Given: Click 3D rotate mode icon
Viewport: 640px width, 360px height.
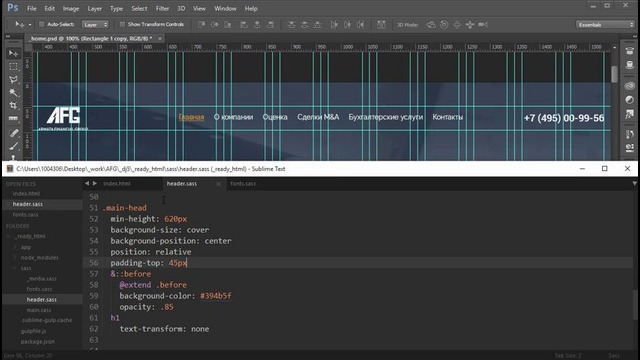Looking at the screenshot, I should pos(431,24).
